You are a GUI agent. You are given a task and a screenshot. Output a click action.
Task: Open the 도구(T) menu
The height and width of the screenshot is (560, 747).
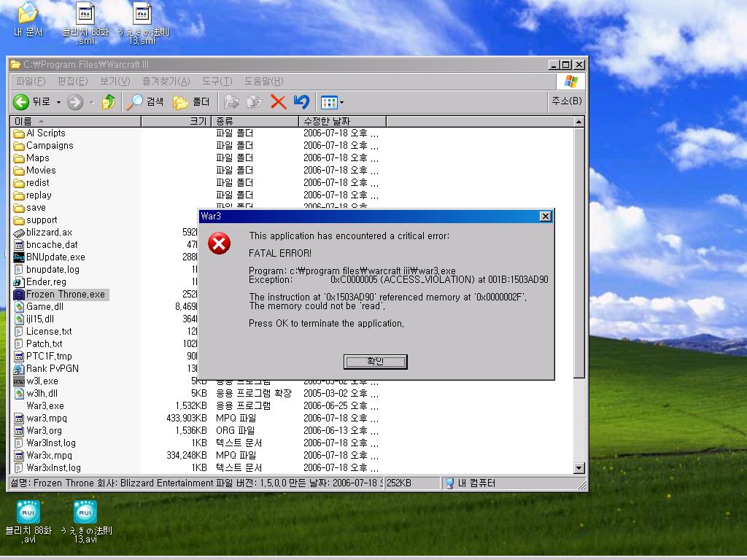click(x=217, y=82)
